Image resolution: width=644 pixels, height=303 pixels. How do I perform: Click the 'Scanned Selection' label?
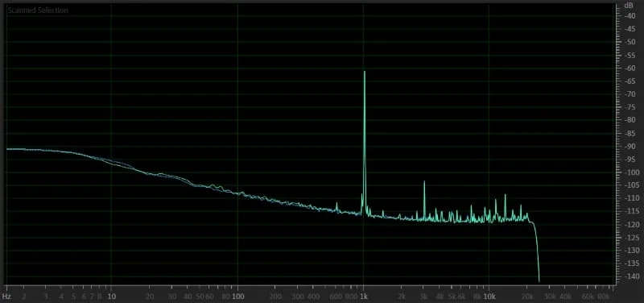pyautogui.click(x=38, y=10)
